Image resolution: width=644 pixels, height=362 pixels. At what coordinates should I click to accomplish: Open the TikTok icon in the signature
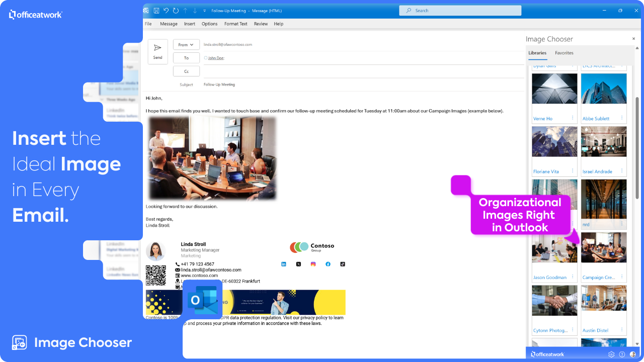[x=343, y=264]
